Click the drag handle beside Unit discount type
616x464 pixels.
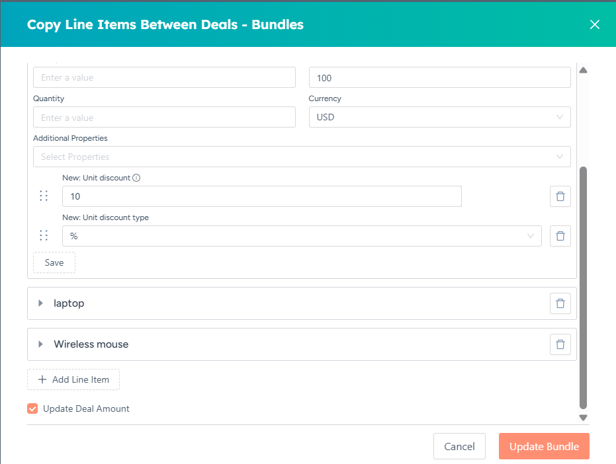(x=44, y=235)
